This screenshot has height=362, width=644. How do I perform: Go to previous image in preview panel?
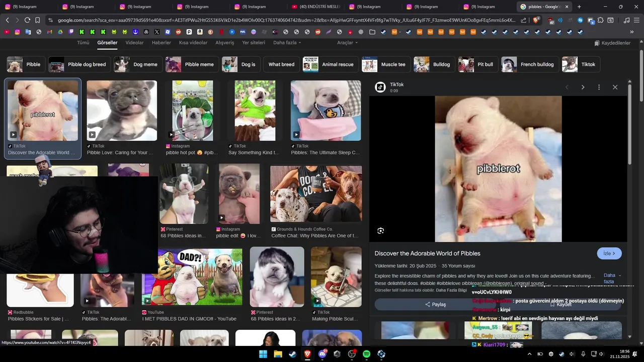tap(567, 87)
